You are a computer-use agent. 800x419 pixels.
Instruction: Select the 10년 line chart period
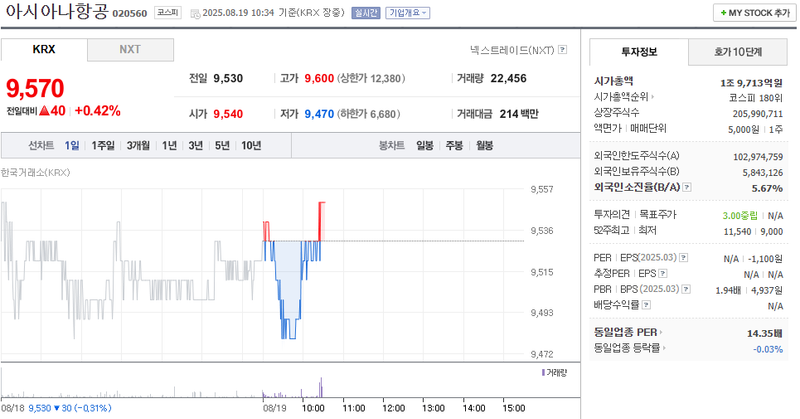pyautogui.click(x=251, y=146)
